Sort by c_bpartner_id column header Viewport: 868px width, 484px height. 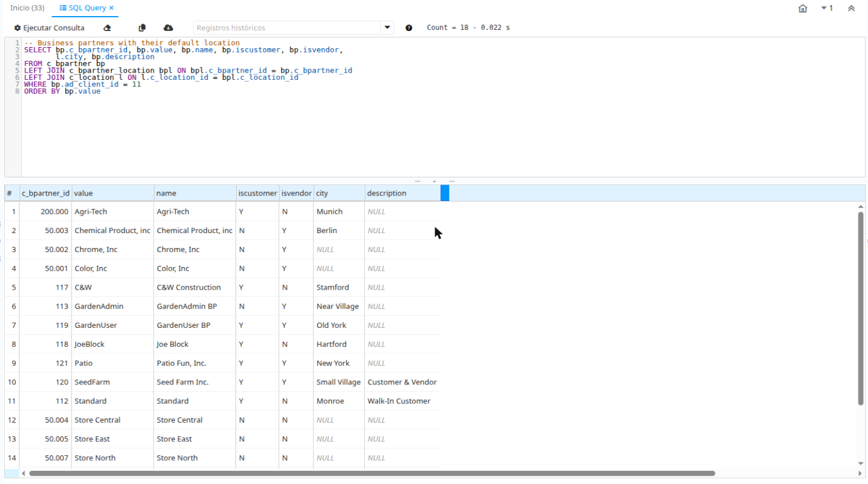46,193
